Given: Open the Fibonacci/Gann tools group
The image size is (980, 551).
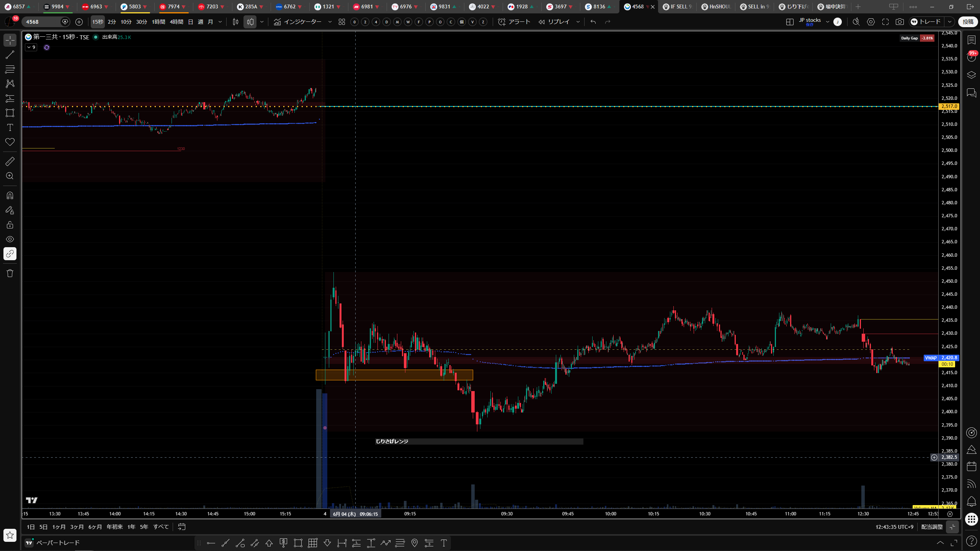Looking at the screenshot, I should click(x=10, y=69).
